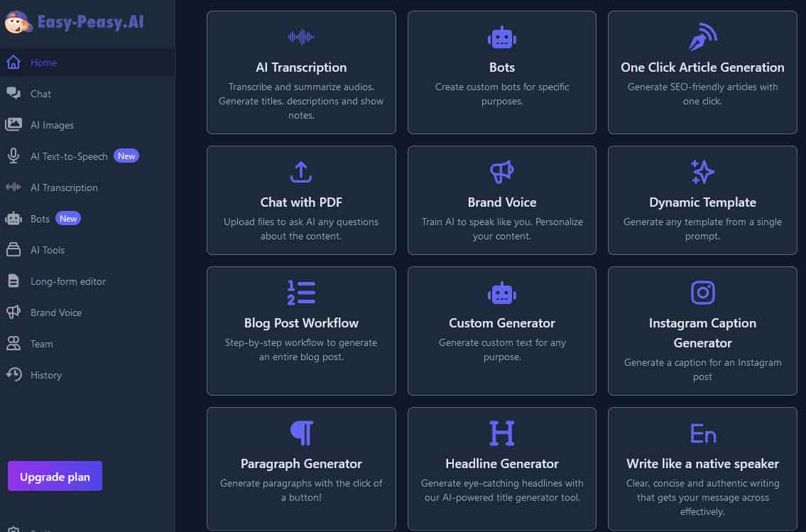Click the sidebar Bots robot icon

point(13,219)
